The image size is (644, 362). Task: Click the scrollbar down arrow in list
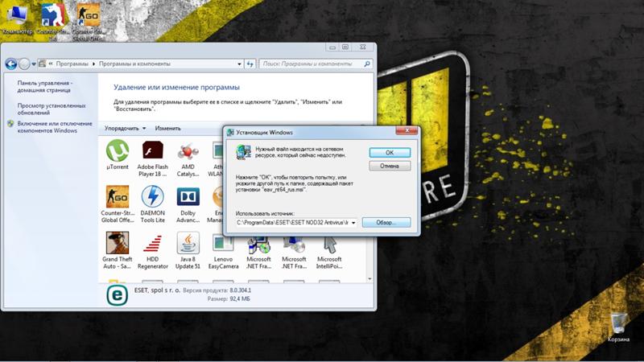[370, 279]
